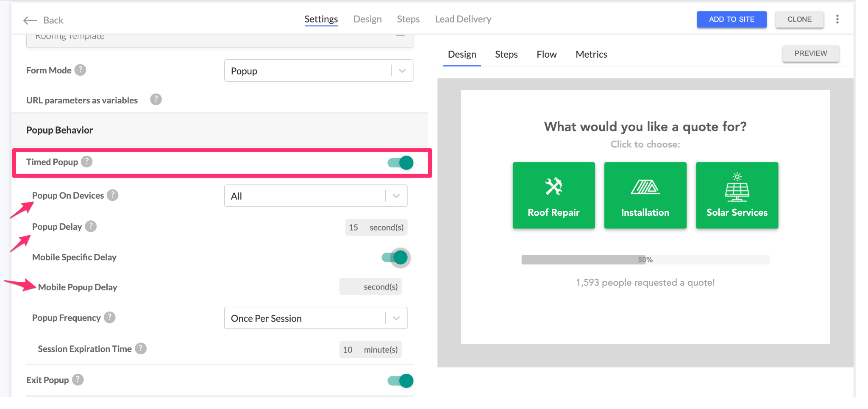Disable the Timed Popup toggle

coord(401,163)
